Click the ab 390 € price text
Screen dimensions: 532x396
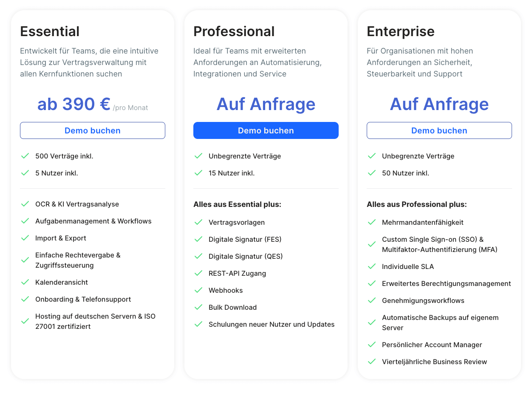pos(74,105)
